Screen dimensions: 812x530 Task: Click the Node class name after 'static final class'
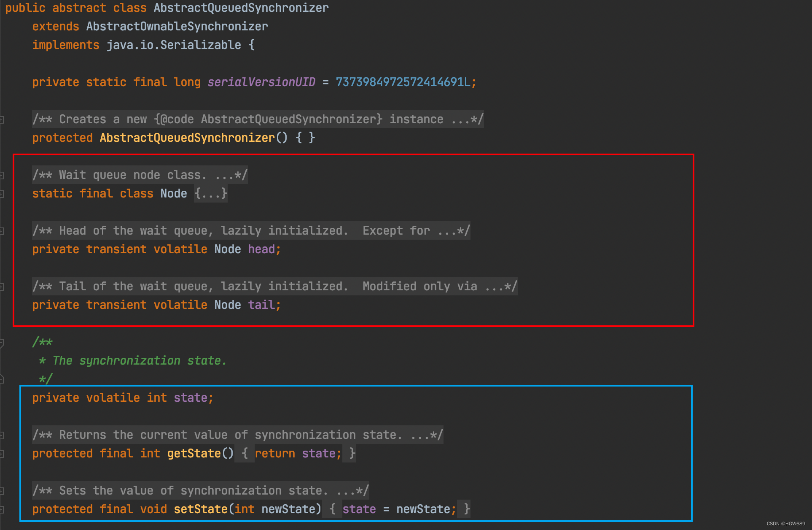174,194
